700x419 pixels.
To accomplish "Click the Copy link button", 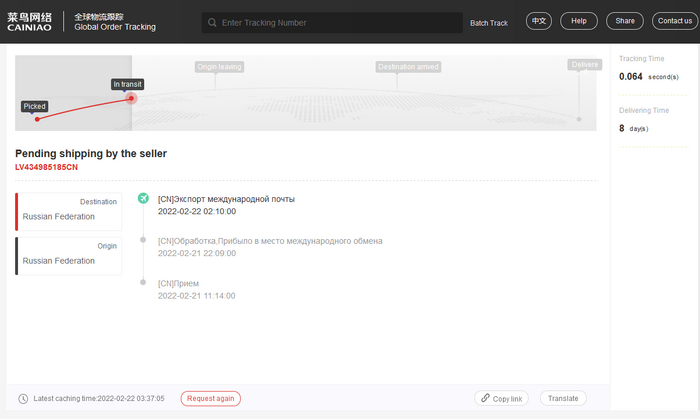I will pos(501,398).
